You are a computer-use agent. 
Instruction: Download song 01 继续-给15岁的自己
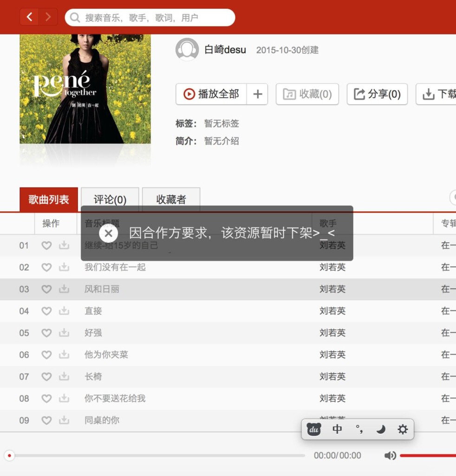point(64,245)
